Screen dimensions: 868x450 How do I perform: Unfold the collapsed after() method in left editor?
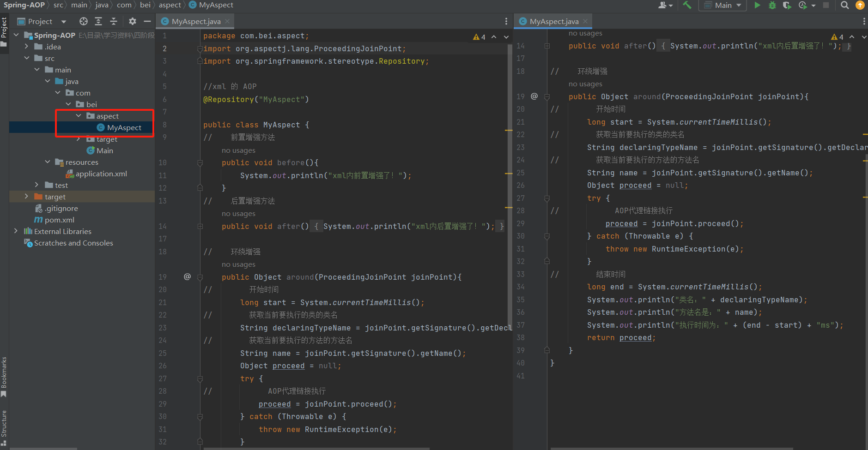click(x=200, y=227)
